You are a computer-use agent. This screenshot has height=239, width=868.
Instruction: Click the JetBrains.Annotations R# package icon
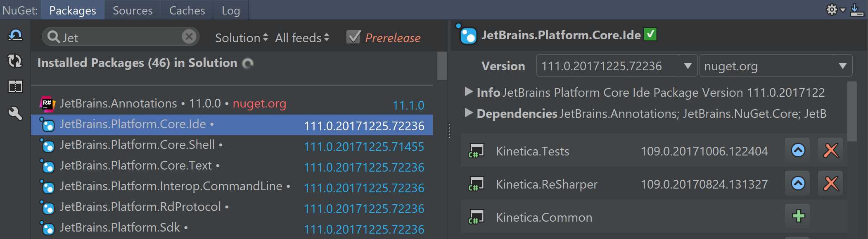tap(47, 104)
